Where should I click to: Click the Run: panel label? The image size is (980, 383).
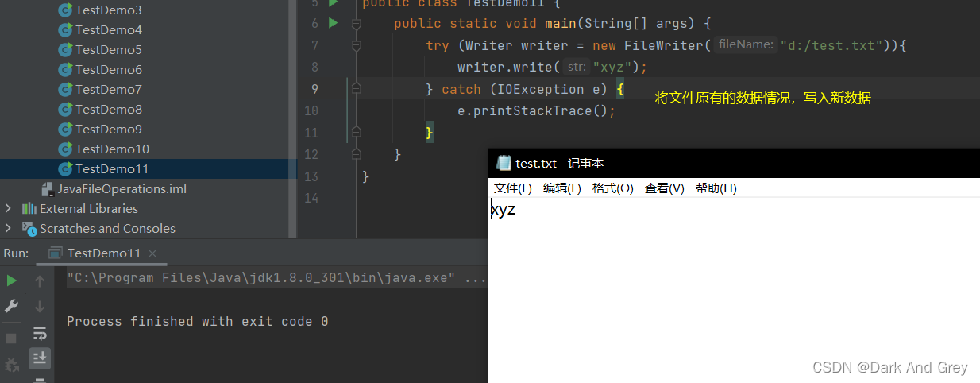[17, 253]
